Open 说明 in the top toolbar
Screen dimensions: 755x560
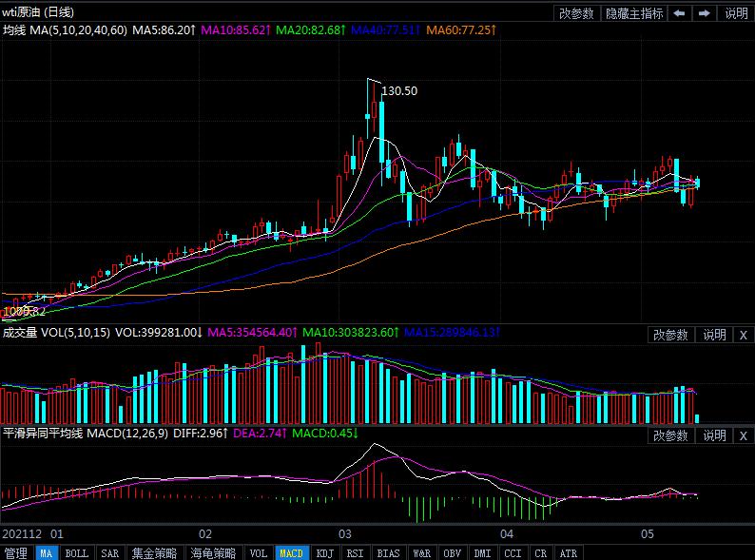pyautogui.click(x=737, y=13)
